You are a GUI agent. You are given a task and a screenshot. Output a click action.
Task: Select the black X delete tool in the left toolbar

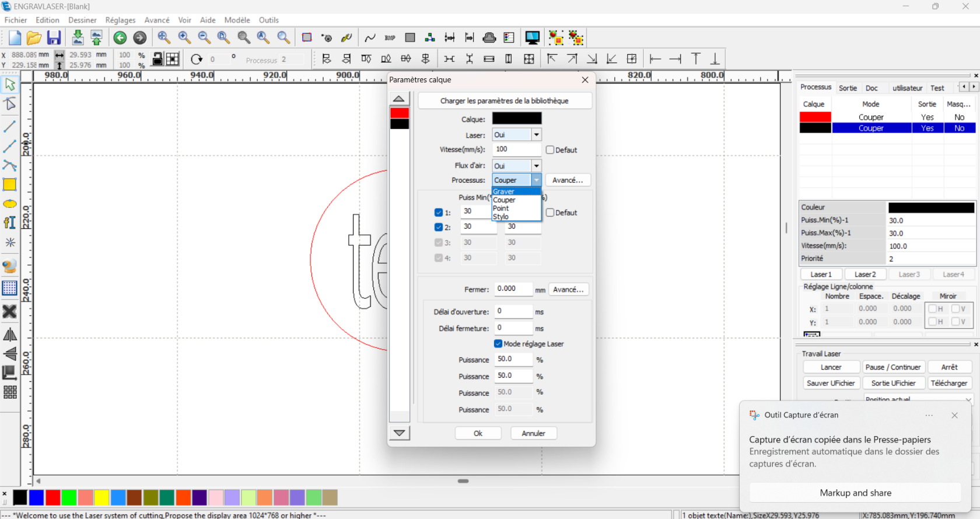tap(10, 312)
